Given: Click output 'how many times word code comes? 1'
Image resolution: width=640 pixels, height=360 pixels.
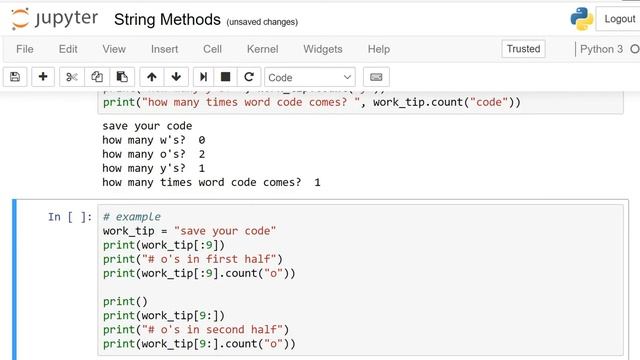Looking at the screenshot, I should pyautogui.click(x=211, y=182).
